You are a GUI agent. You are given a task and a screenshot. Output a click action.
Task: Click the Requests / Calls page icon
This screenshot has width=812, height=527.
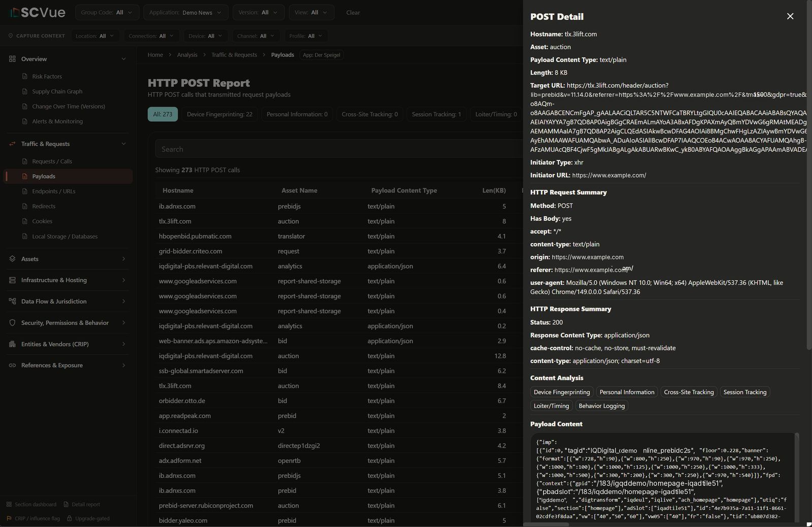pyautogui.click(x=25, y=161)
